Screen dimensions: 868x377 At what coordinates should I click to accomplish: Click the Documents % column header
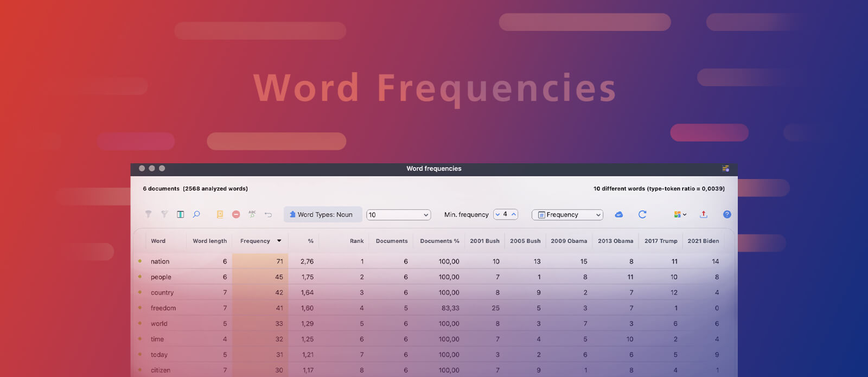pyautogui.click(x=439, y=241)
